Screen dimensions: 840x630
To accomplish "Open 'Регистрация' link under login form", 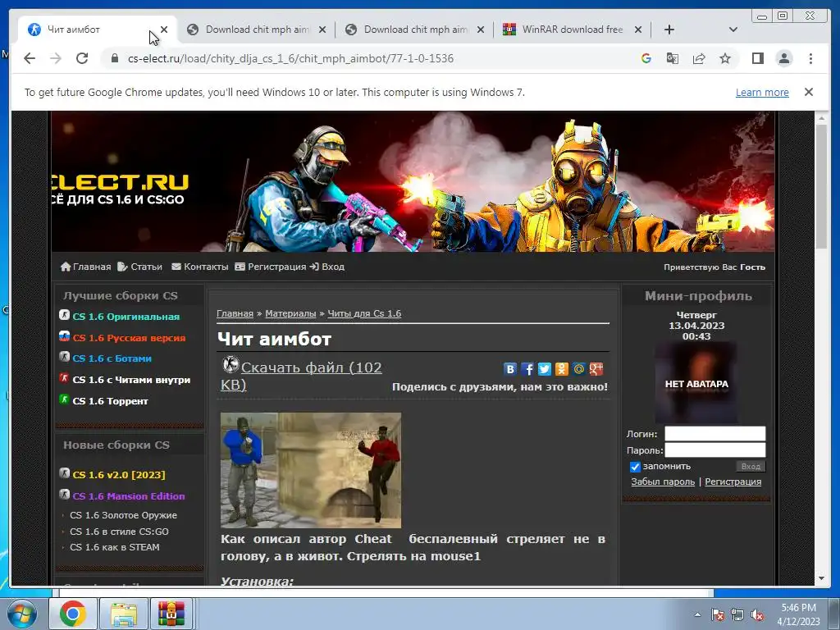I will tap(733, 482).
